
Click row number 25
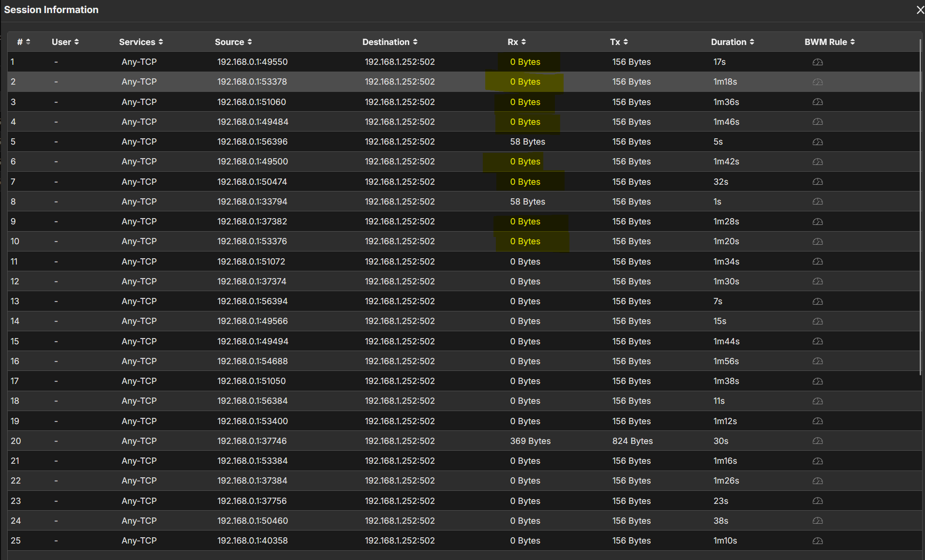pyautogui.click(x=16, y=541)
